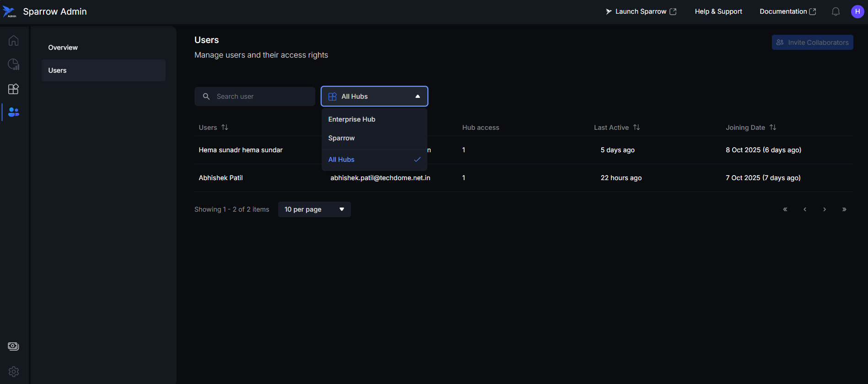Open the billing money sidebar icon
The width and height of the screenshot is (868, 384).
(x=13, y=346)
